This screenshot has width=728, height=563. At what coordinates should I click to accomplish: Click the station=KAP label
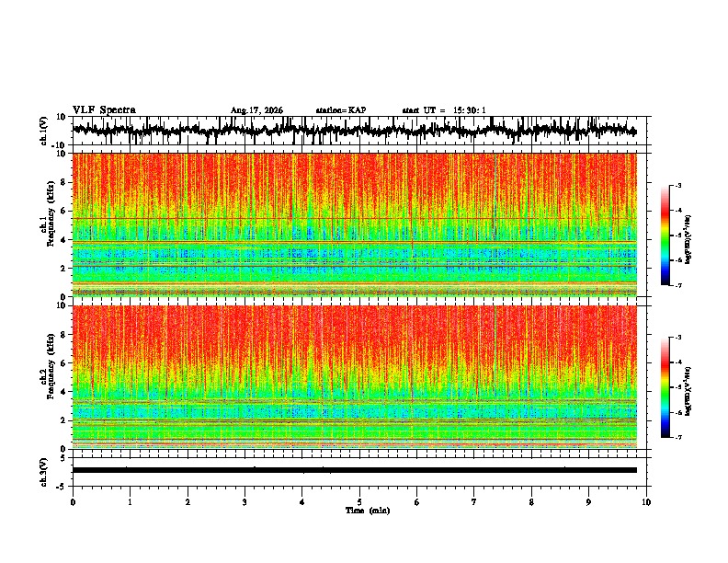(341, 110)
